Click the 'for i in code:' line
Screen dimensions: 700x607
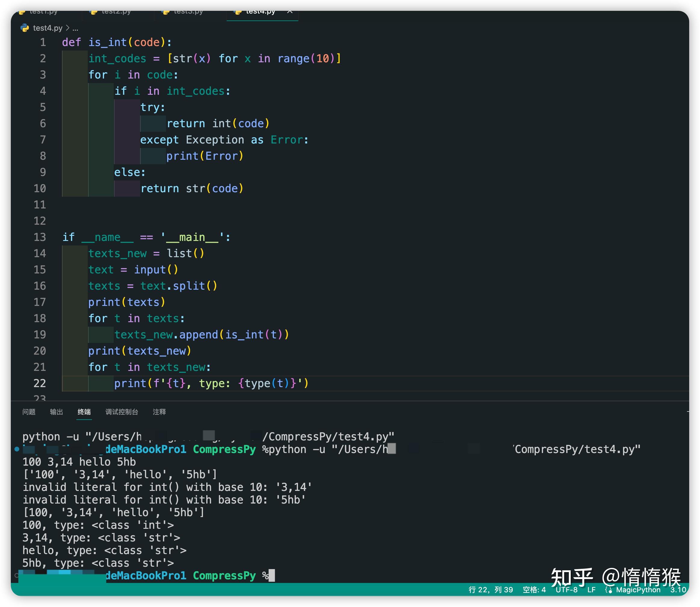[133, 75]
